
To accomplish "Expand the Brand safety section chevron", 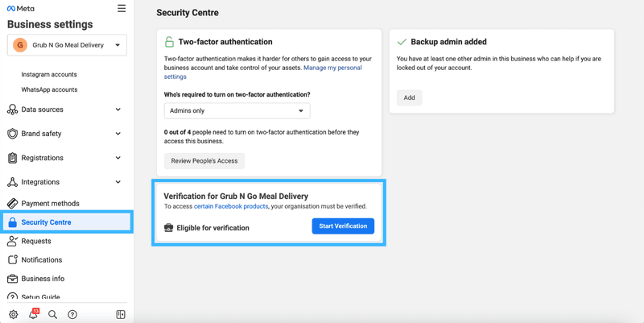I will [118, 134].
